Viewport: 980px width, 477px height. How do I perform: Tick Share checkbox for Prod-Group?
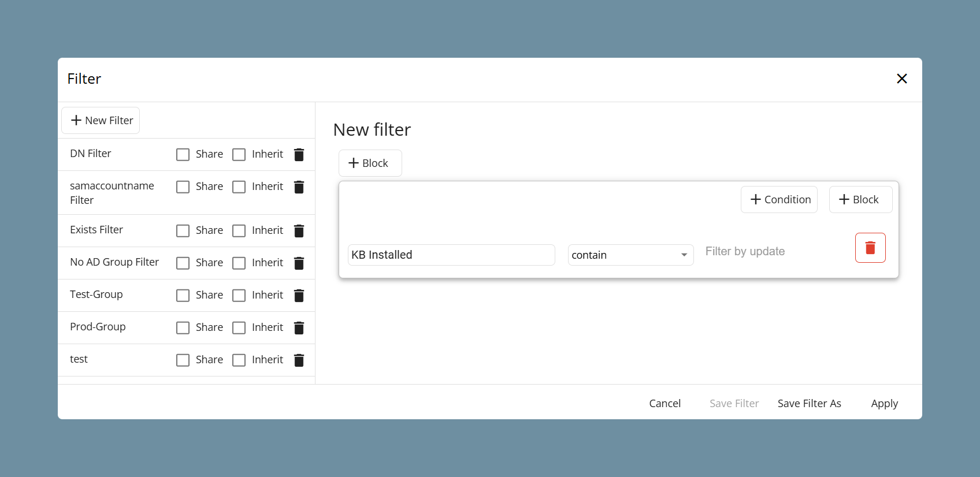point(183,327)
